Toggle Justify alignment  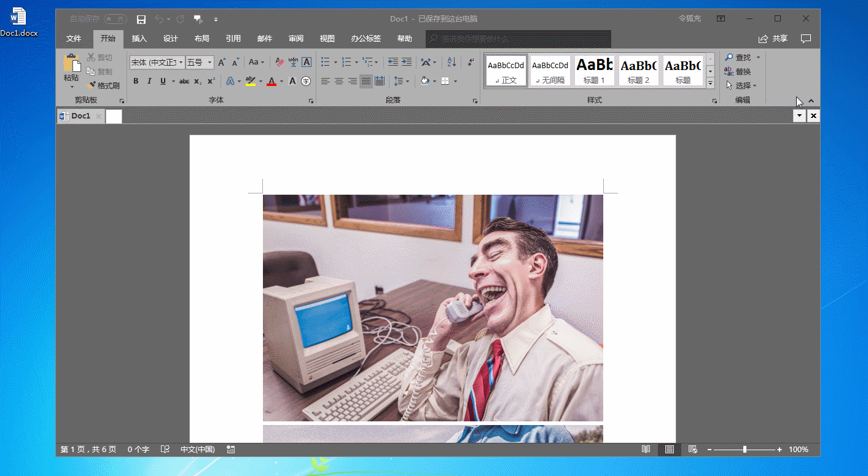coord(366,81)
